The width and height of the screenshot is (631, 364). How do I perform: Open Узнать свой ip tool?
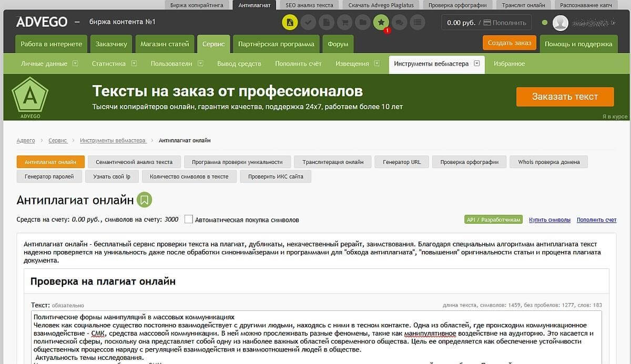coord(112,176)
